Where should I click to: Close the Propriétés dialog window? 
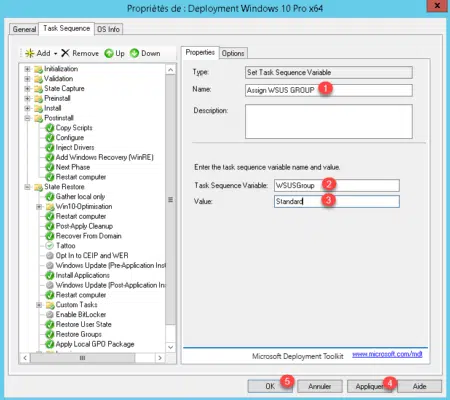[x=437, y=6]
